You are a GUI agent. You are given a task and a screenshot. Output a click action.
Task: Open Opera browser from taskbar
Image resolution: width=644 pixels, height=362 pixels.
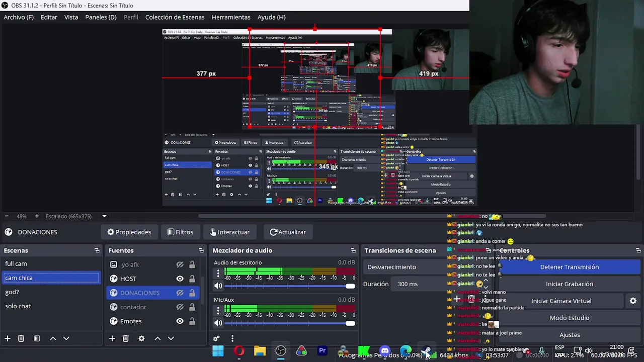[239, 351]
